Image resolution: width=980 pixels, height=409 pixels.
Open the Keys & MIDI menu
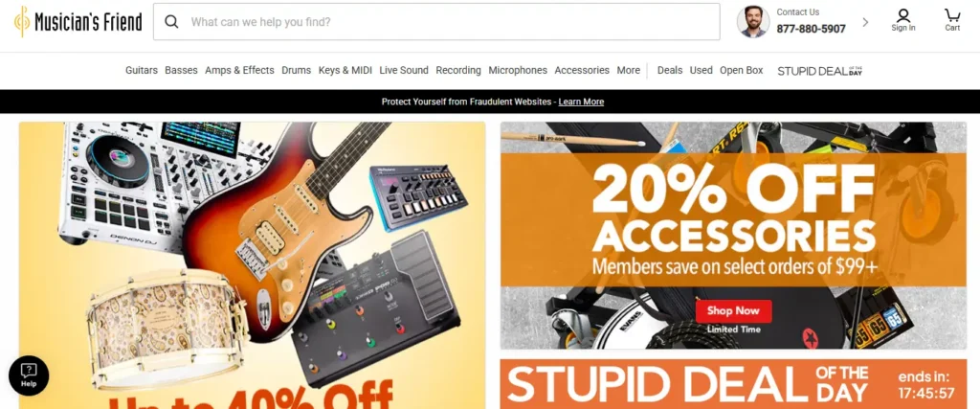[x=345, y=70]
